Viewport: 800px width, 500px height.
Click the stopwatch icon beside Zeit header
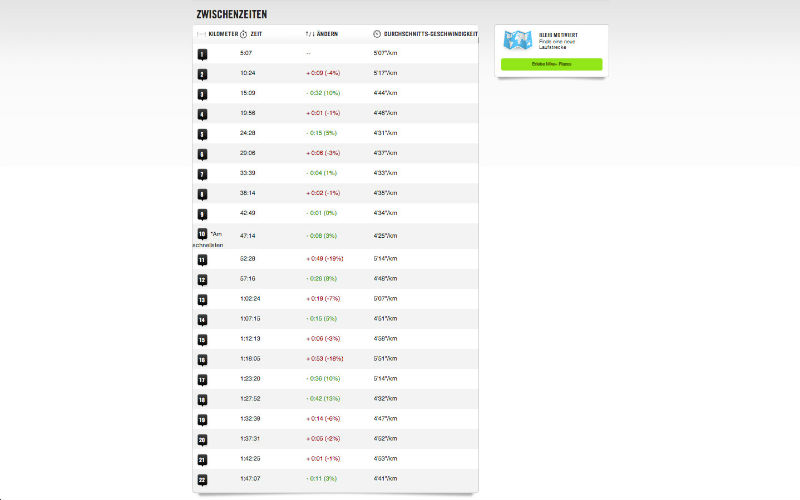tap(243, 34)
